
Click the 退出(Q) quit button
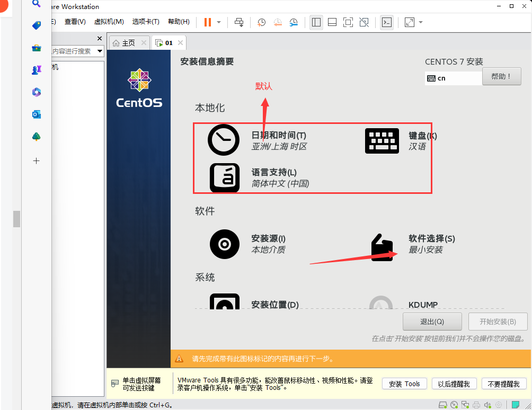[432, 322]
